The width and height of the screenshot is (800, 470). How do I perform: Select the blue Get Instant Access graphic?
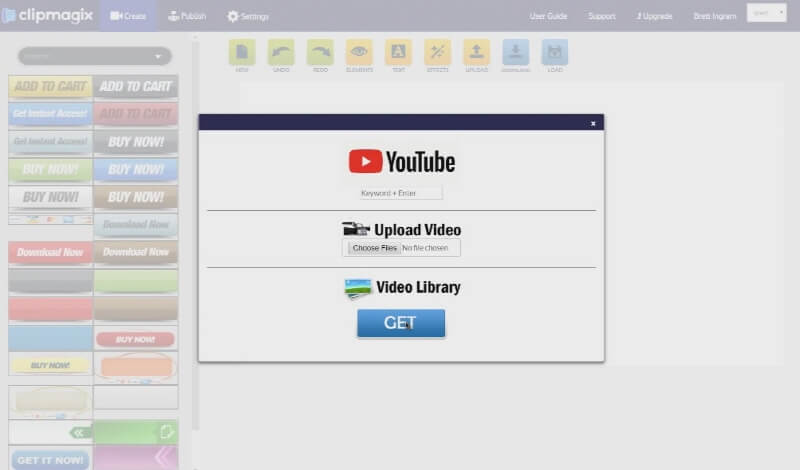pos(50,114)
